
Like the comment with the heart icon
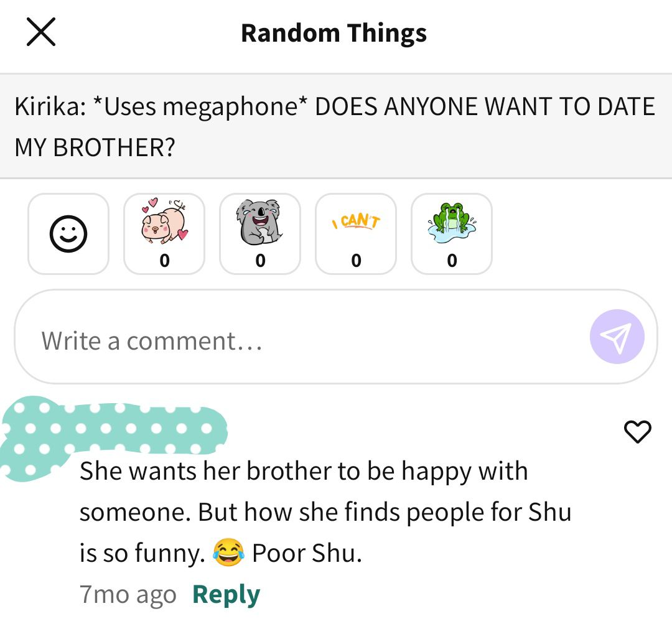click(638, 432)
